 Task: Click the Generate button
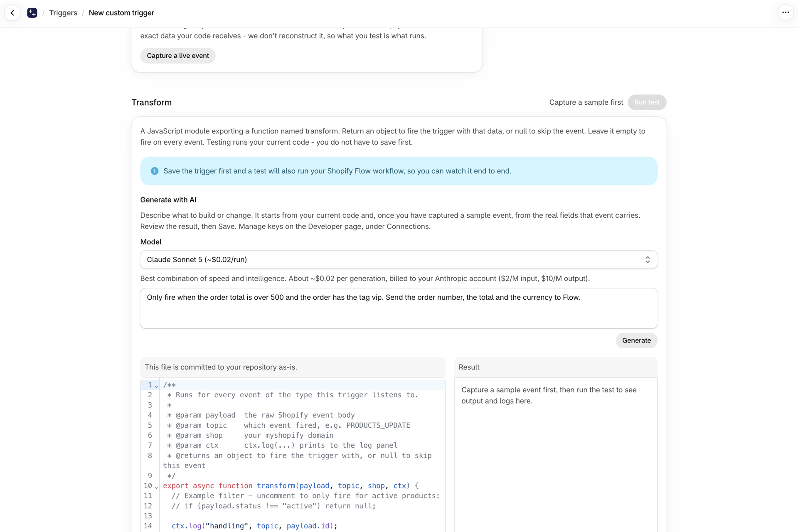coord(636,340)
